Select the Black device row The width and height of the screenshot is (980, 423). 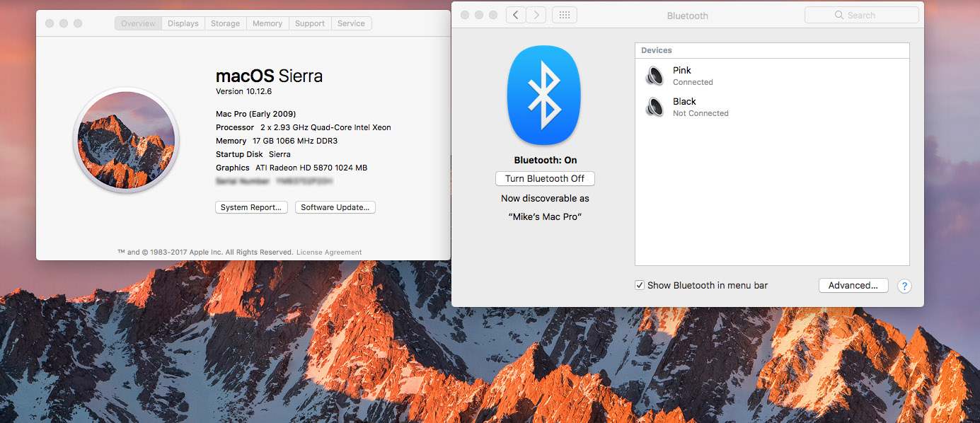pos(772,107)
